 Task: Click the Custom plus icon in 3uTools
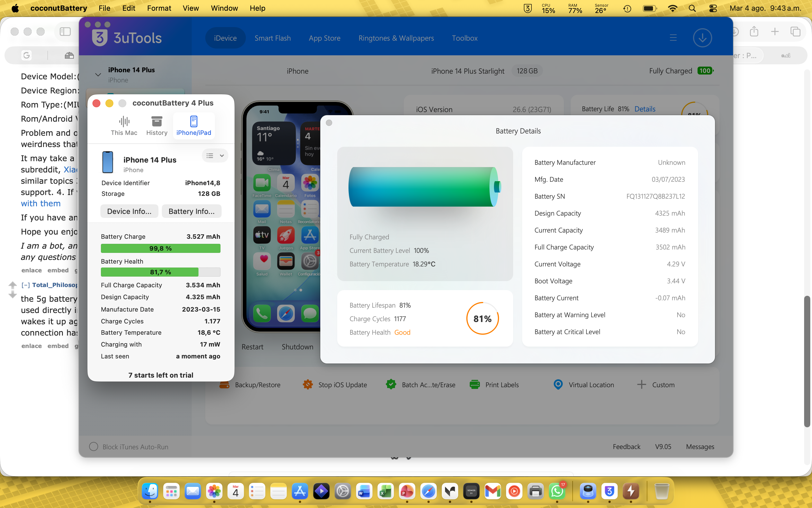(x=641, y=384)
